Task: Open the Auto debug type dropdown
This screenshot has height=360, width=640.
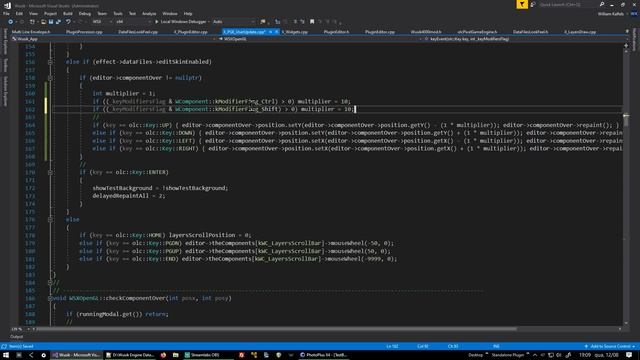Action: (233, 22)
